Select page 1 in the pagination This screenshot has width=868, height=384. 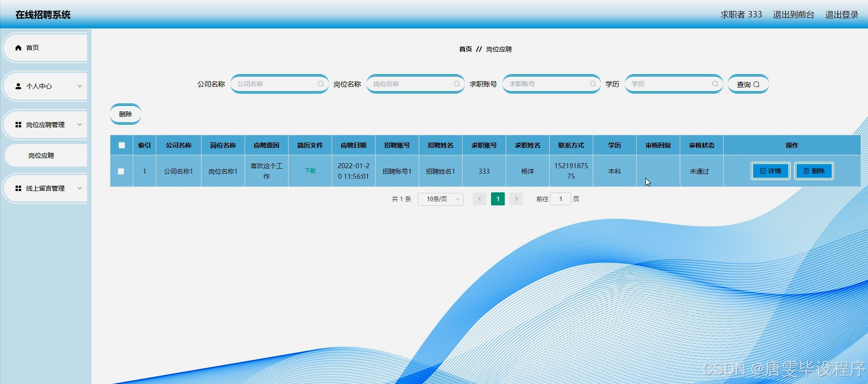(498, 199)
